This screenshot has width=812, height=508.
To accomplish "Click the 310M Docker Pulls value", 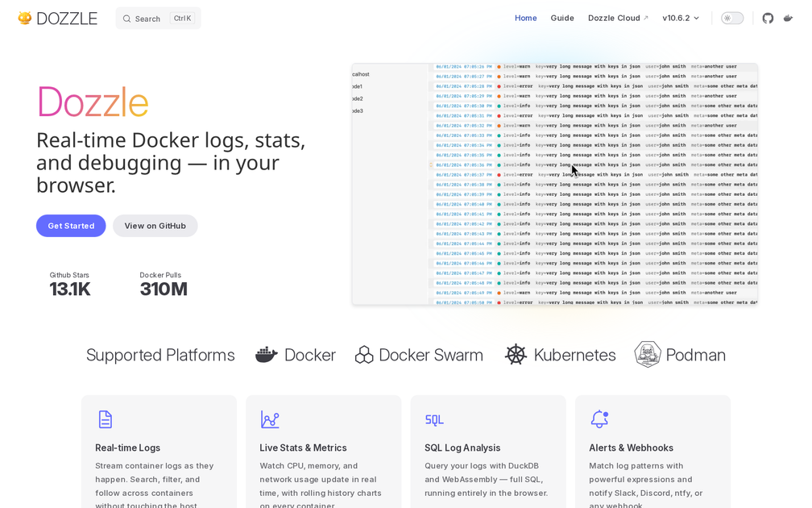I will (164, 289).
